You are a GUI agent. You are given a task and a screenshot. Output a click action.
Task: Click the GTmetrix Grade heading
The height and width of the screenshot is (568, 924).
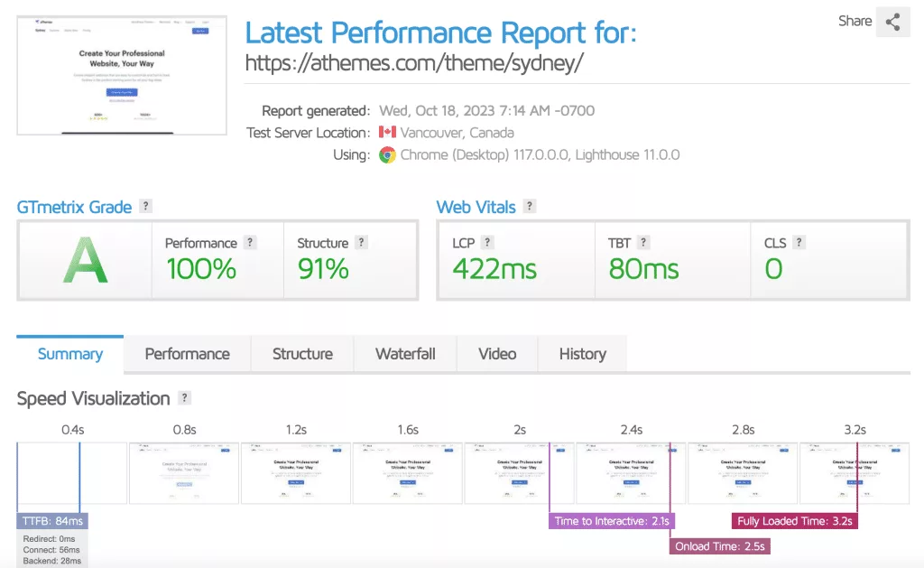tap(74, 207)
